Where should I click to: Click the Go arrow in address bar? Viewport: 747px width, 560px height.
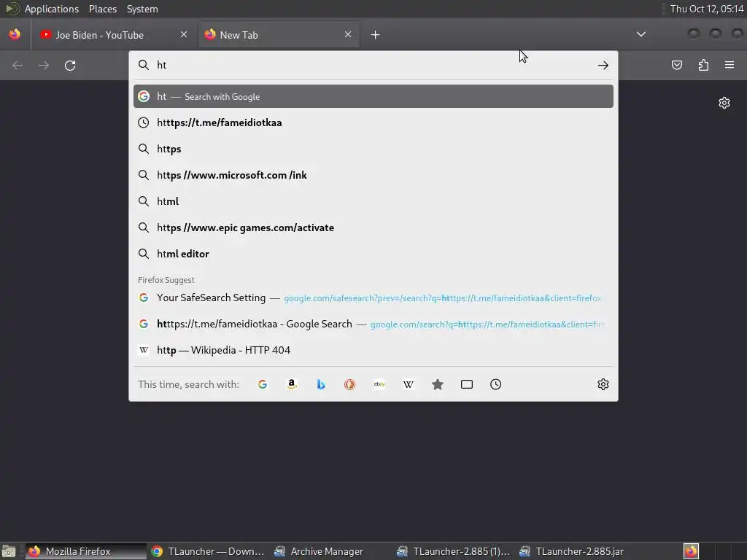click(603, 65)
